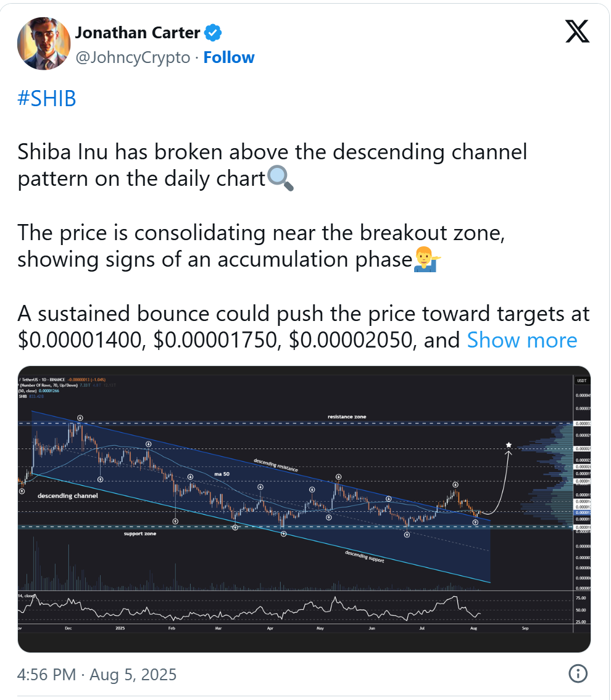Follow the @JohncyCrypto account
Viewport: 611px width, 700px height.
229,57
